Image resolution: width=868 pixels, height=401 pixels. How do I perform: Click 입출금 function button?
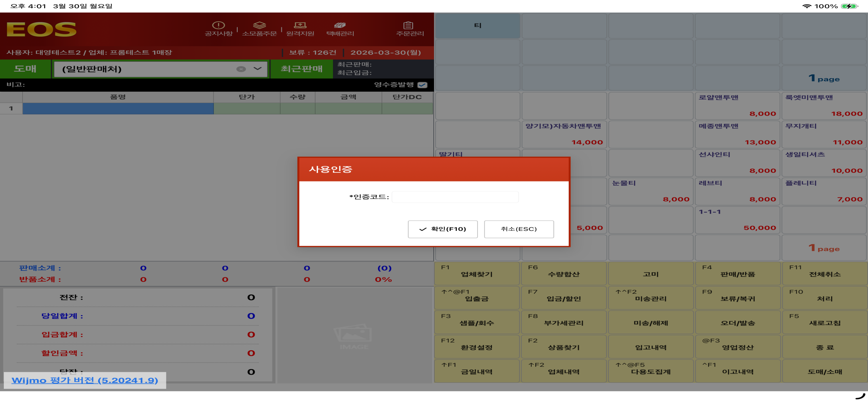(477, 298)
